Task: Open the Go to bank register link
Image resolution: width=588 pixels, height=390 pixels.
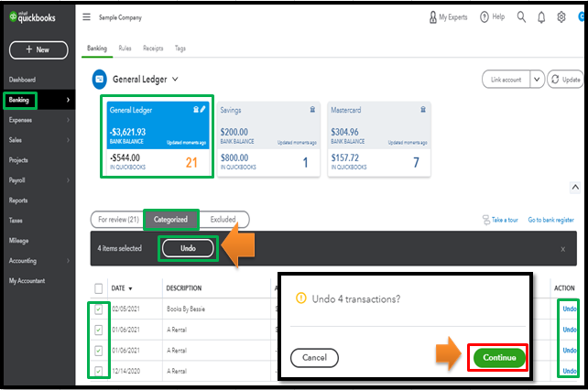Action: pyautogui.click(x=550, y=220)
